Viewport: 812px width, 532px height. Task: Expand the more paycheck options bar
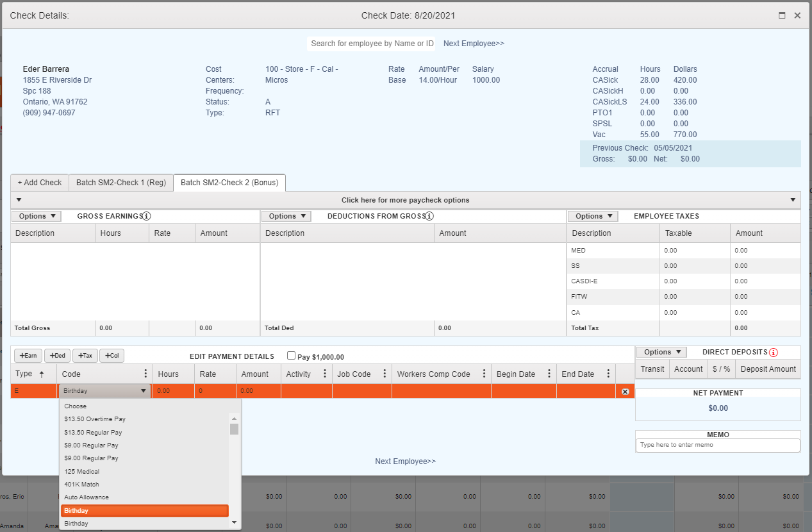click(x=406, y=200)
